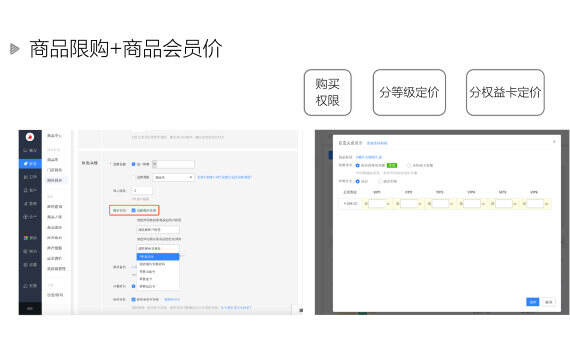This screenshot has width=570, height=360.
Task: Click the 购买权限 rounded box
Action: coord(328,92)
